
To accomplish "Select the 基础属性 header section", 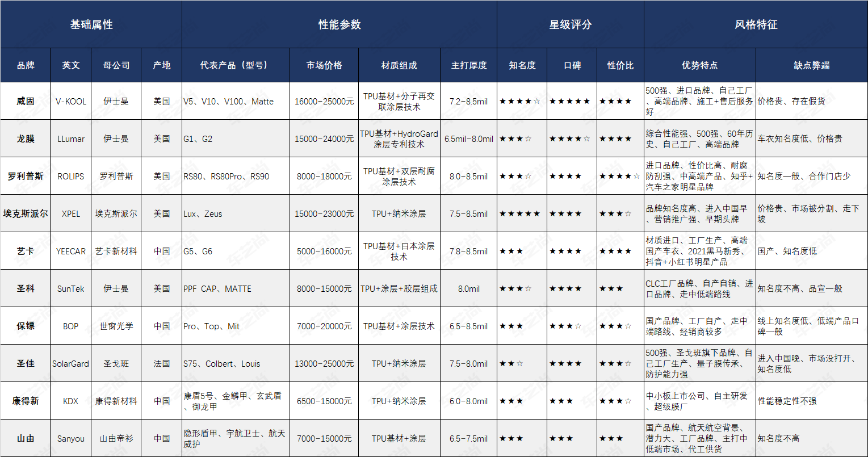I will click(x=91, y=24).
